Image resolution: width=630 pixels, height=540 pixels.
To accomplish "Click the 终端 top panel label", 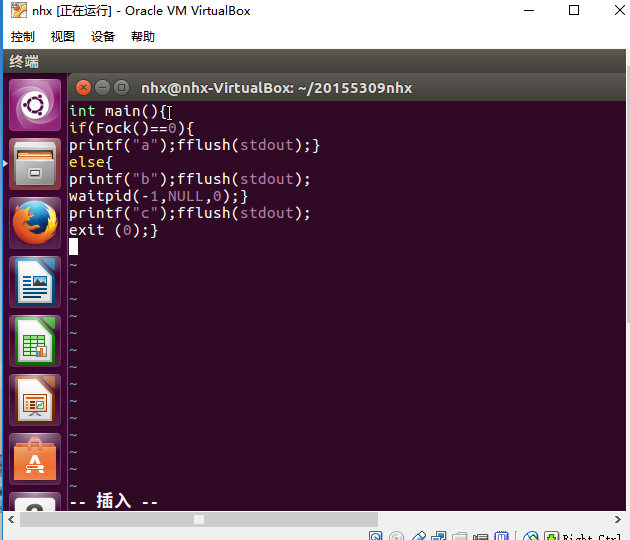I will click(24, 61).
